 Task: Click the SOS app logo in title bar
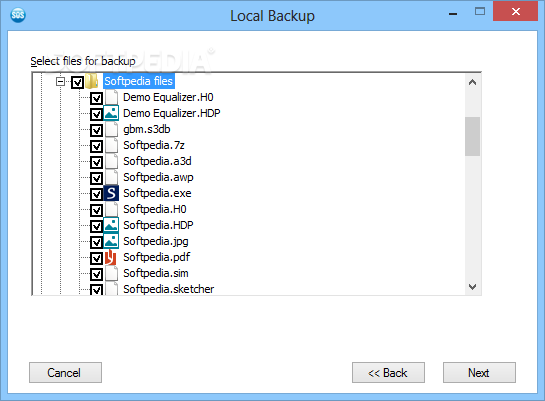18,15
